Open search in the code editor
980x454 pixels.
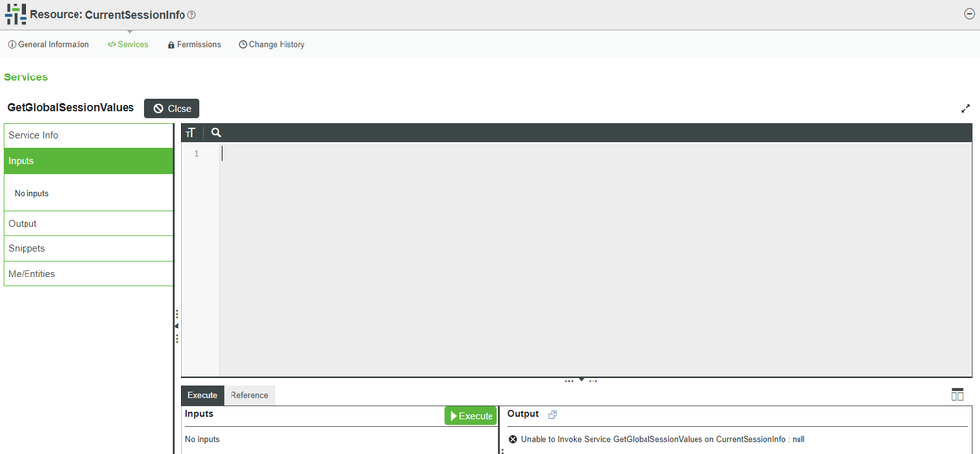tap(216, 133)
